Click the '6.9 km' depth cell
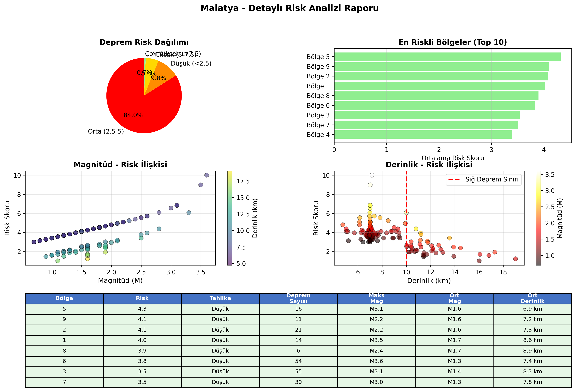Image resolution: width=576 pixels, height=392 pixels. (533, 309)
